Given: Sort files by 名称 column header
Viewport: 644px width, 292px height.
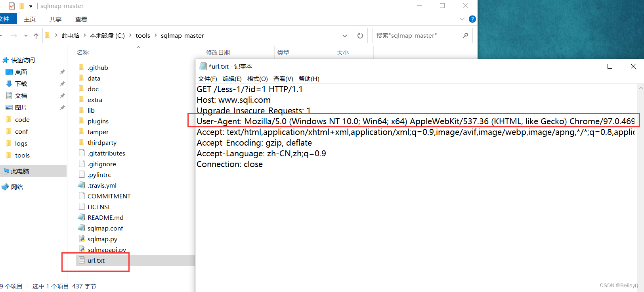Looking at the screenshot, I should [83, 52].
